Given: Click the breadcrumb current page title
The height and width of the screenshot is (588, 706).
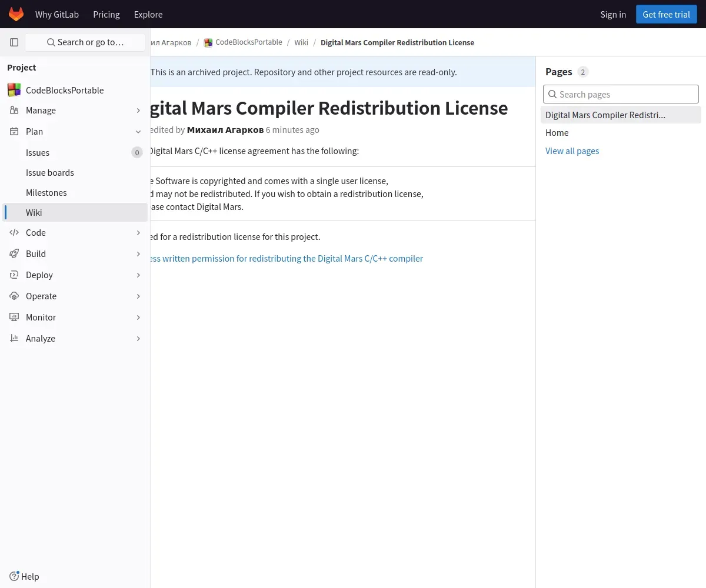Looking at the screenshot, I should pos(397,42).
